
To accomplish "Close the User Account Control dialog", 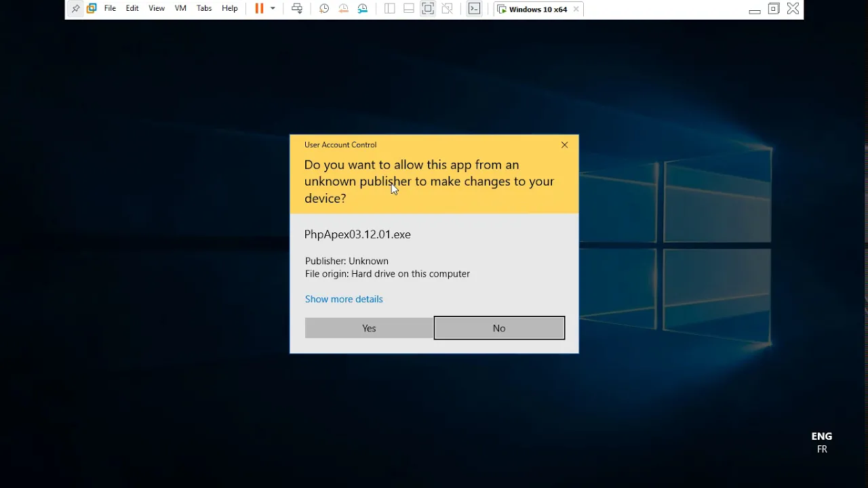I will point(565,145).
